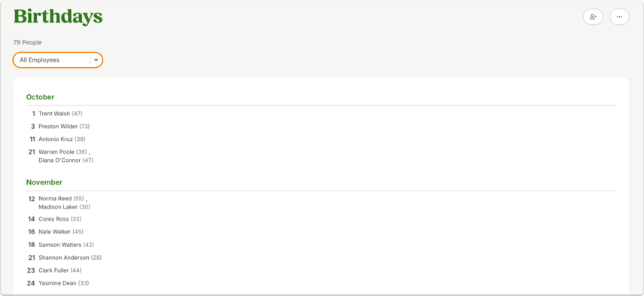This screenshot has width=644, height=296.
Task: Click the Birthdays page title
Action: pos(58,17)
